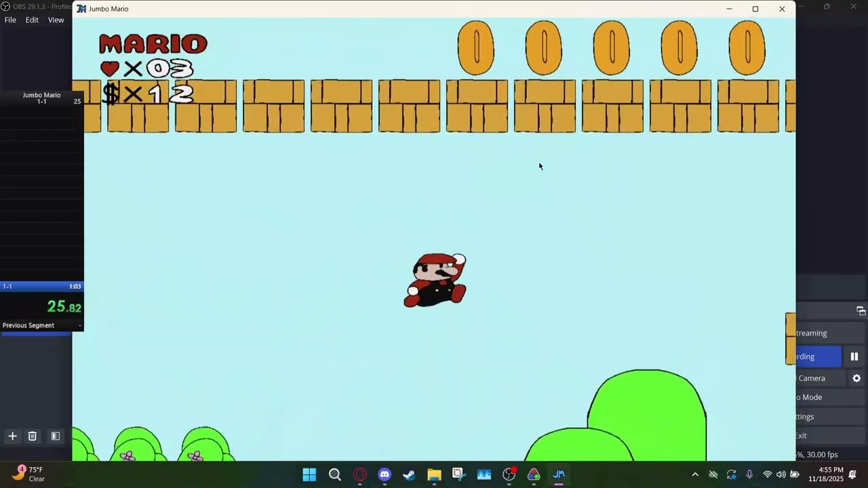Open the weather widget showing 75°F

pyautogui.click(x=28, y=474)
